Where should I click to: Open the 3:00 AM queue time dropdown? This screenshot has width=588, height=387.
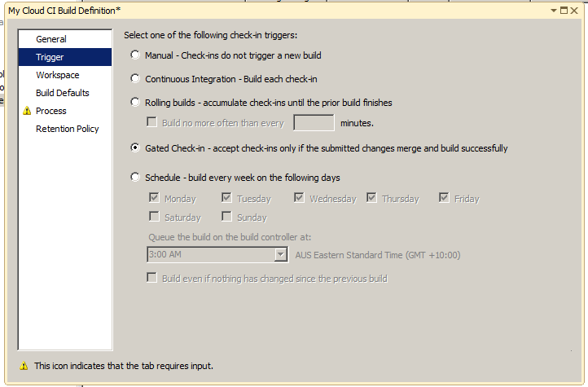[281, 255]
